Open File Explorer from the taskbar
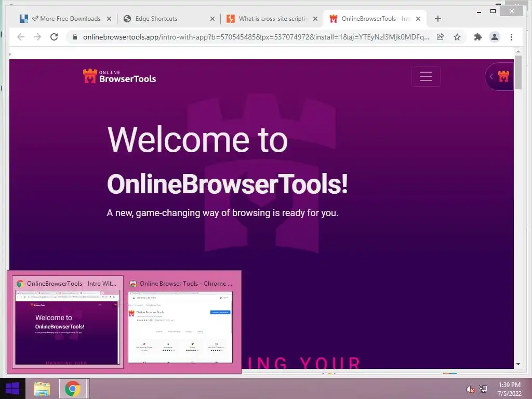This screenshot has height=399, width=532. pyautogui.click(x=42, y=389)
